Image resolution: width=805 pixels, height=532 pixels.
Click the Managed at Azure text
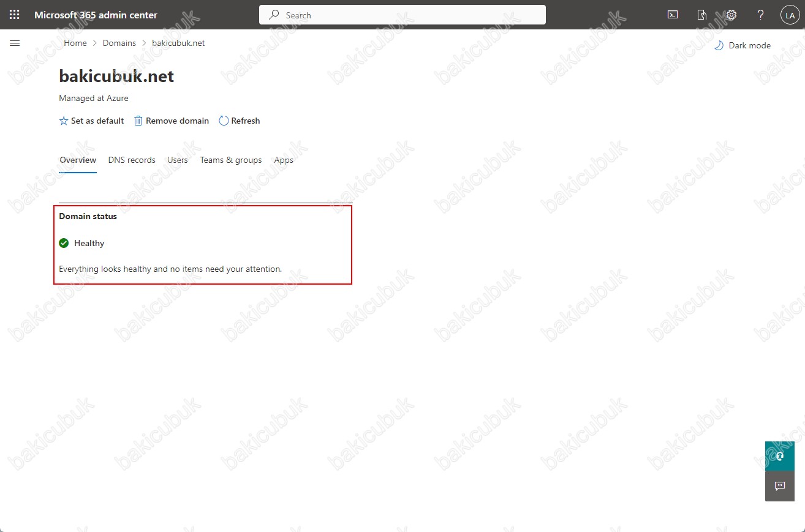[94, 98]
